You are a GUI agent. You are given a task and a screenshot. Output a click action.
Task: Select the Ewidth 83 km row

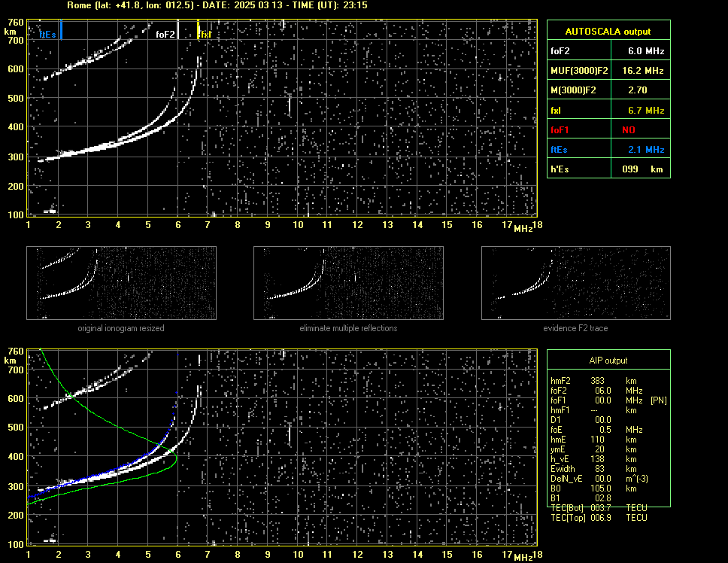pyautogui.click(x=593, y=469)
